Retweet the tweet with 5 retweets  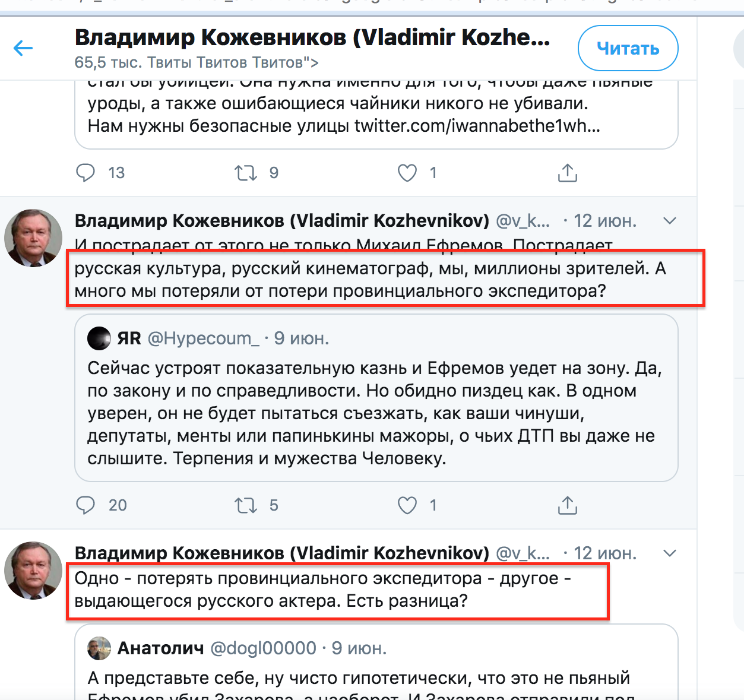coord(245,505)
